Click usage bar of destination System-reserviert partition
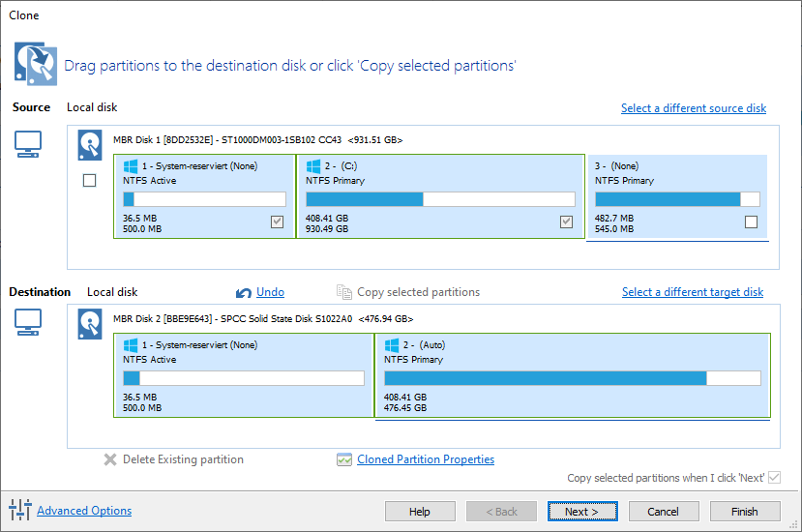Image resolution: width=802 pixels, height=532 pixels. [x=244, y=378]
